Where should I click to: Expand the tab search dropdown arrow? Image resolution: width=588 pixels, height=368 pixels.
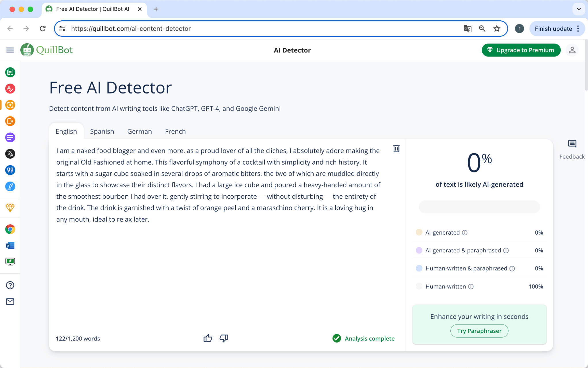(579, 9)
